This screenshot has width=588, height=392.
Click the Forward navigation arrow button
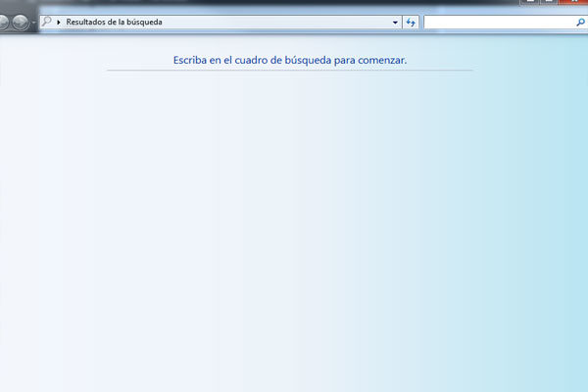(20, 23)
